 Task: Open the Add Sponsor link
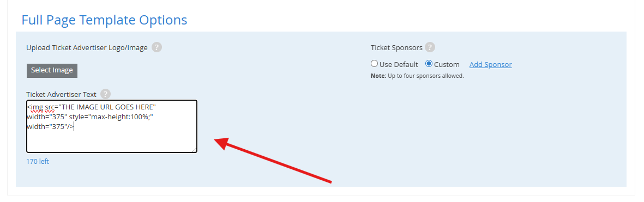click(490, 64)
